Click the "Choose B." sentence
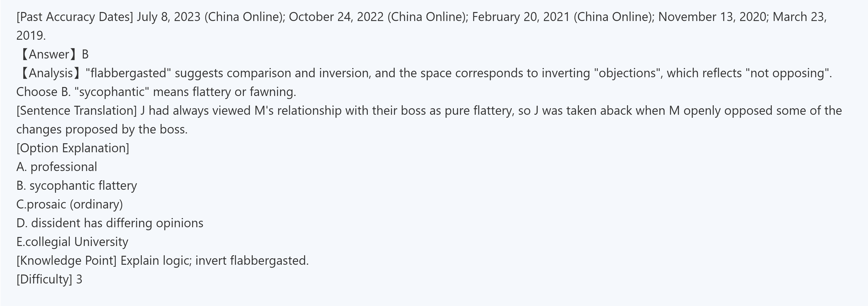Image resolution: width=868 pixels, height=306 pixels. click(x=43, y=92)
